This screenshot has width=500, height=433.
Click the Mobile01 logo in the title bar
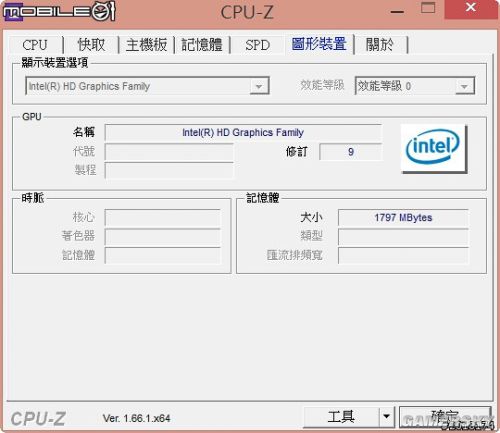[x=59, y=11]
